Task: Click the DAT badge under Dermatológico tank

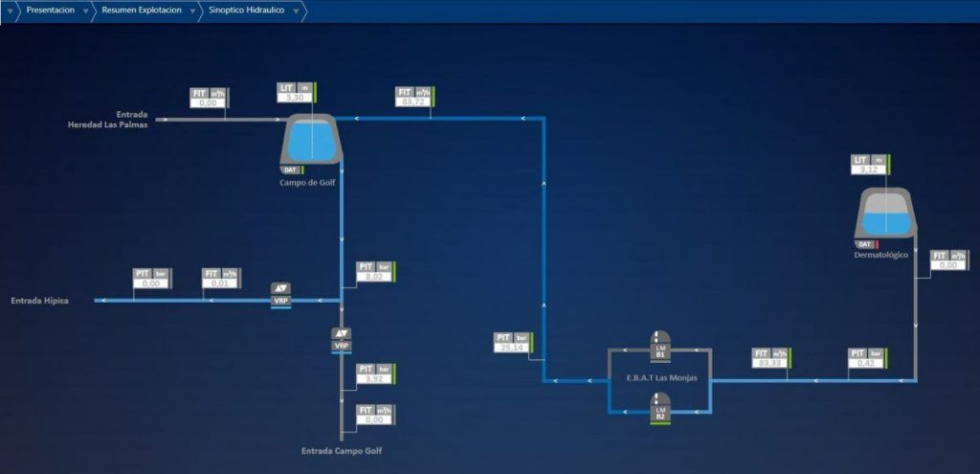Action: coord(866,244)
